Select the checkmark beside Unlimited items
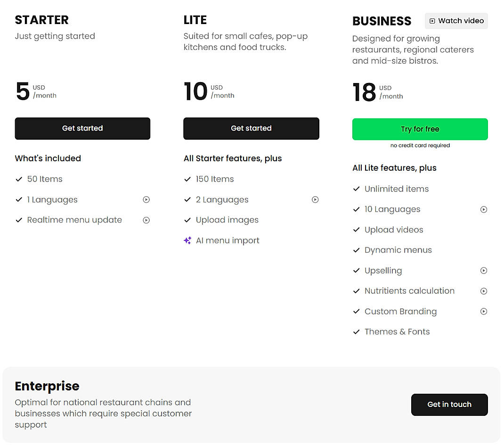 [357, 189]
